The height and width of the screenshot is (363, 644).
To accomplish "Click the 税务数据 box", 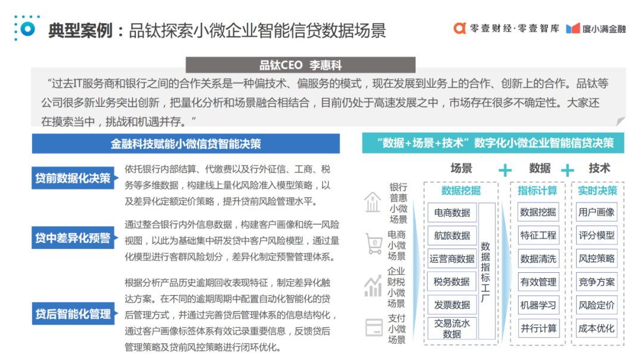I will 452,282.
